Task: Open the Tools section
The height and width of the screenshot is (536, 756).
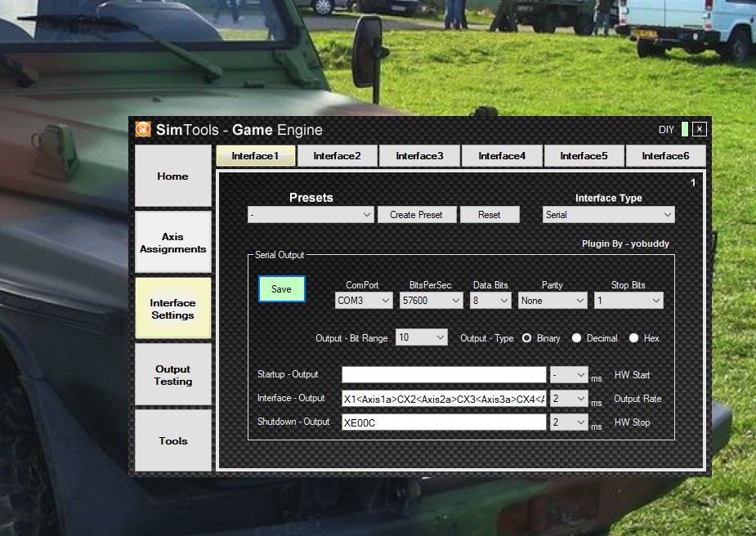Action: [x=173, y=440]
